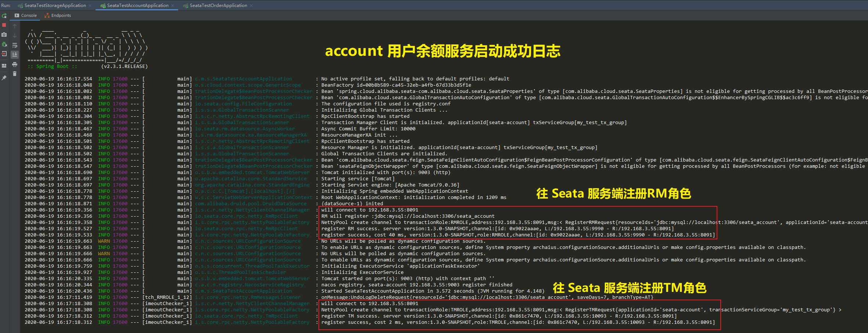This screenshot has height=333, width=868.
Task: Click the i.s.core.rpc.netty.RmMessageListener logger name
Action: (248, 297)
